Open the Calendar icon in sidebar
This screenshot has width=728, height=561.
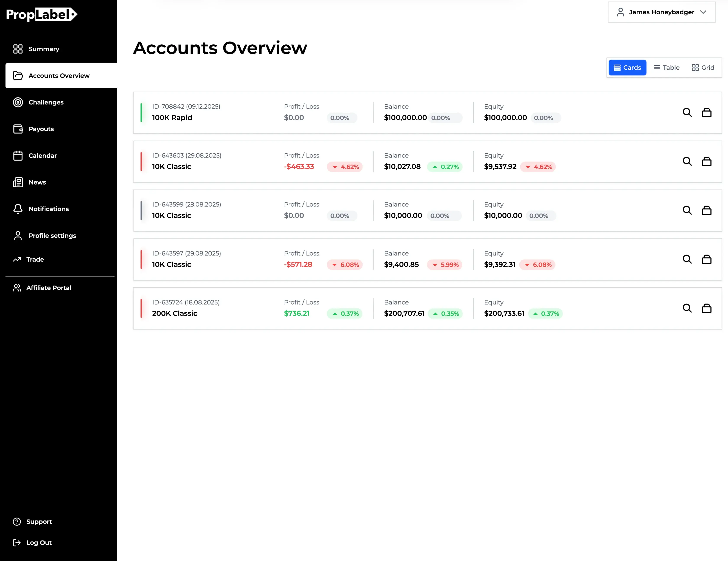tap(18, 156)
